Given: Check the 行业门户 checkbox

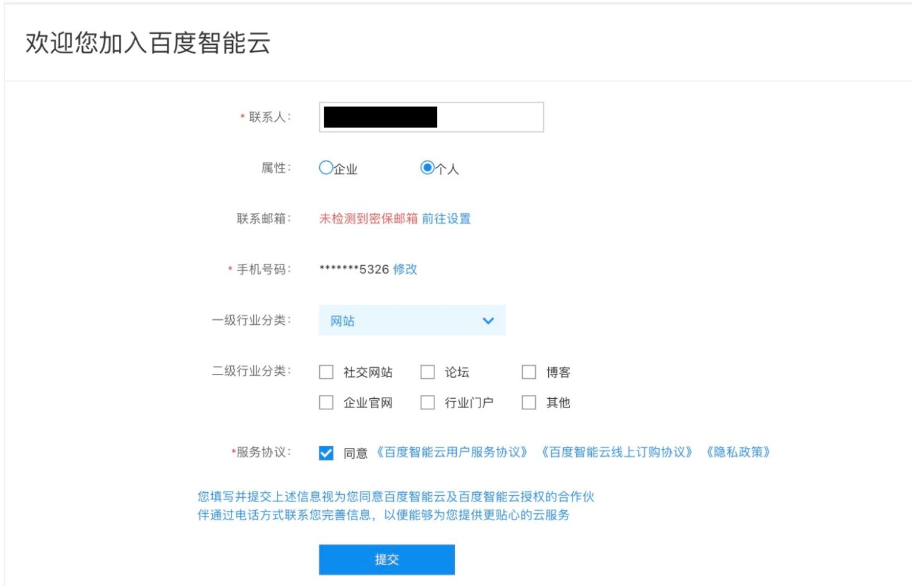Looking at the screenshot, I should [428, 403].
